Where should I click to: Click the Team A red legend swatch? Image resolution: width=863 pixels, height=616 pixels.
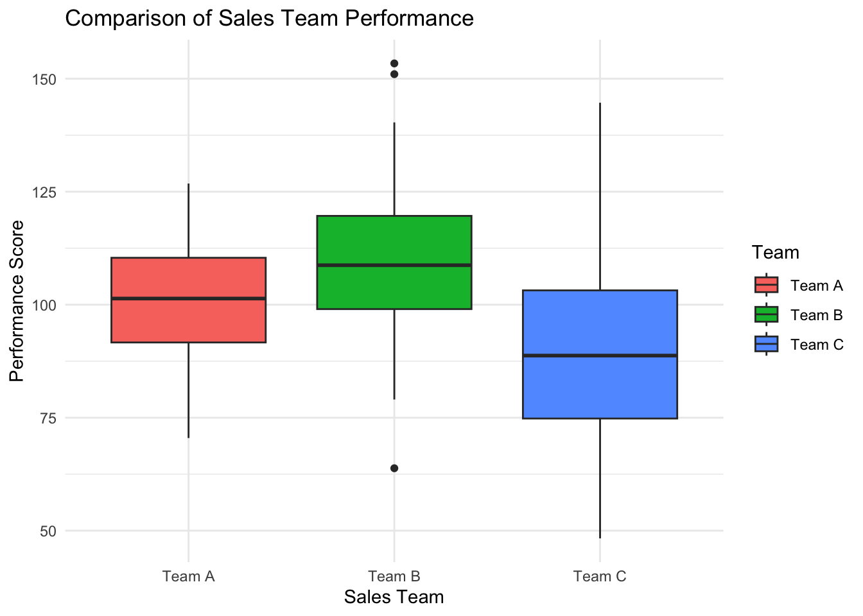[x=767, y=286]
